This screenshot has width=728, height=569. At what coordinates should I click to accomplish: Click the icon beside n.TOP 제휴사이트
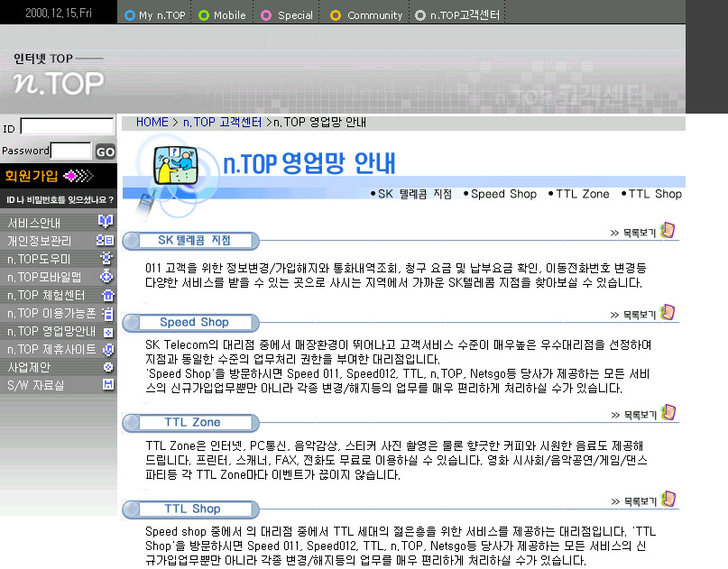[108, 350]
